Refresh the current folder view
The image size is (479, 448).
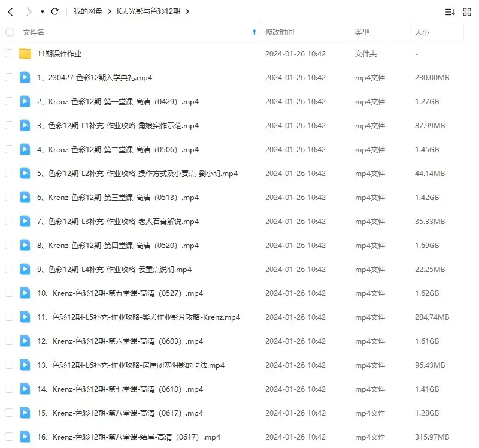click(55, 11)
